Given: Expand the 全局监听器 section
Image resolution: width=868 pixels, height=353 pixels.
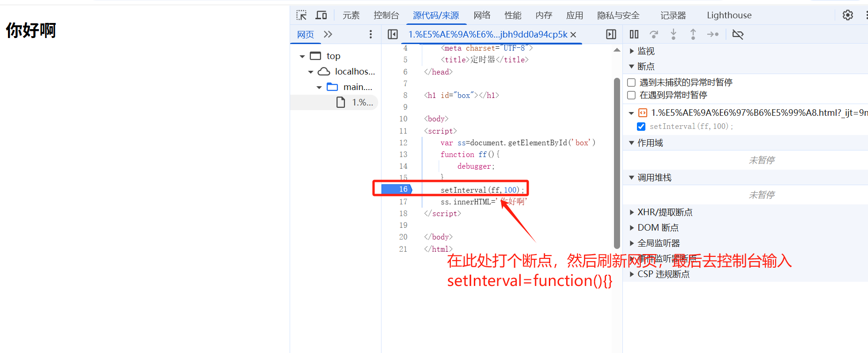Looking at the screenshot, I should click(631, 243).
